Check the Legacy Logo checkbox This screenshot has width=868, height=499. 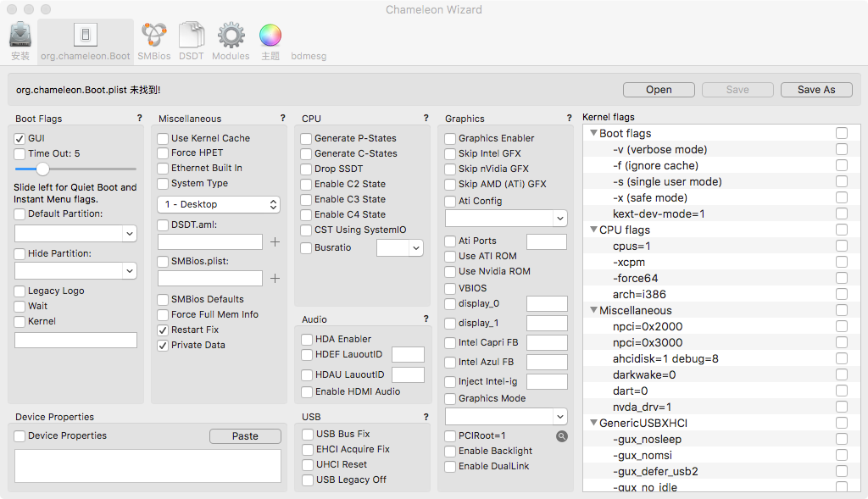(19, 291)
